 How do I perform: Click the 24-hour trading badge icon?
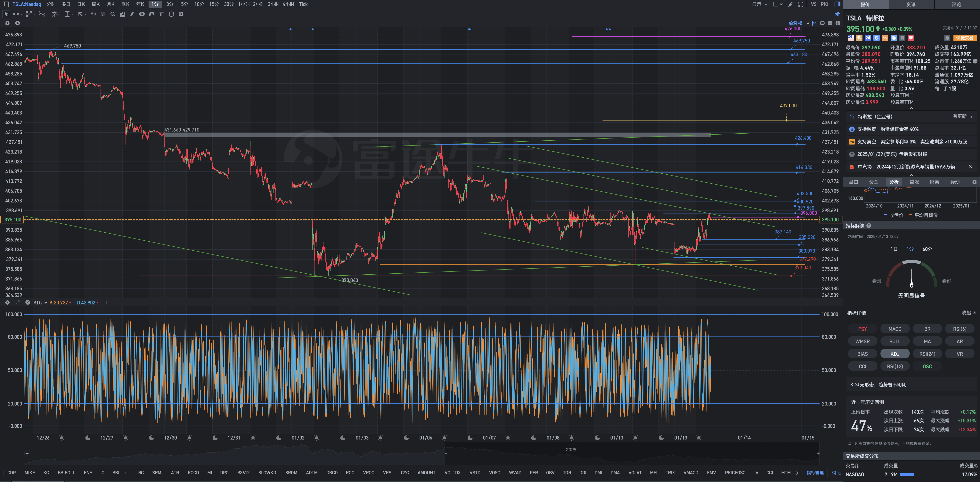click(x=868, y=38)
